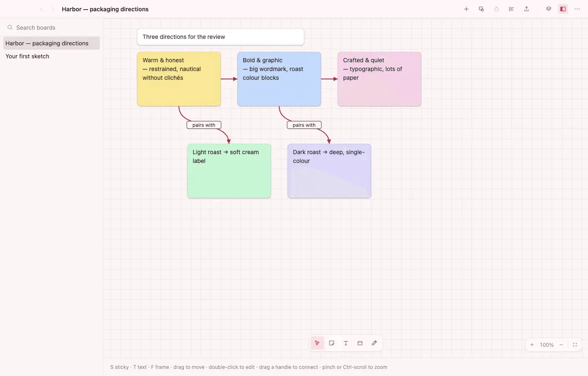Open Your first sketch board

pos(51,56)
